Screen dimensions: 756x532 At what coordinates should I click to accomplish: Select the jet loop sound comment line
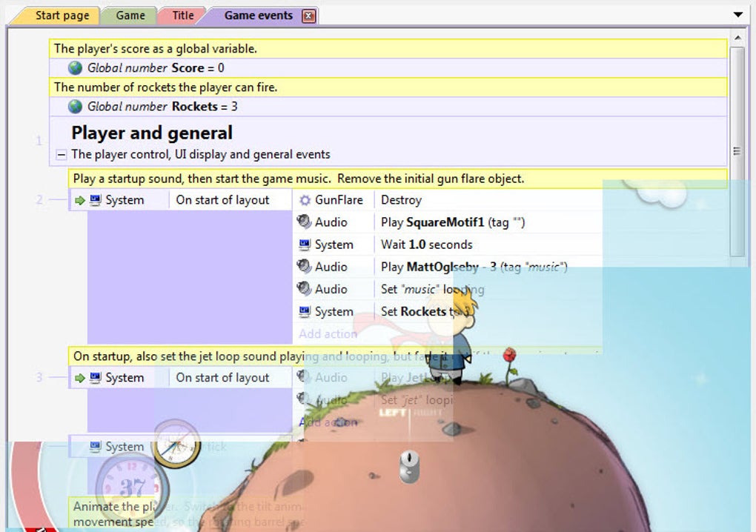click(x=335, y=356)
